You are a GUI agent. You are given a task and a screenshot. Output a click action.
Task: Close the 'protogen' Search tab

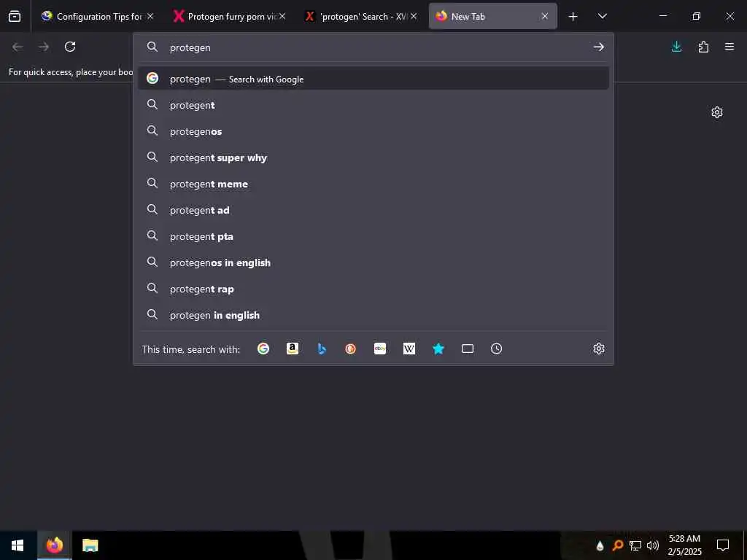(x=414, y=16)
